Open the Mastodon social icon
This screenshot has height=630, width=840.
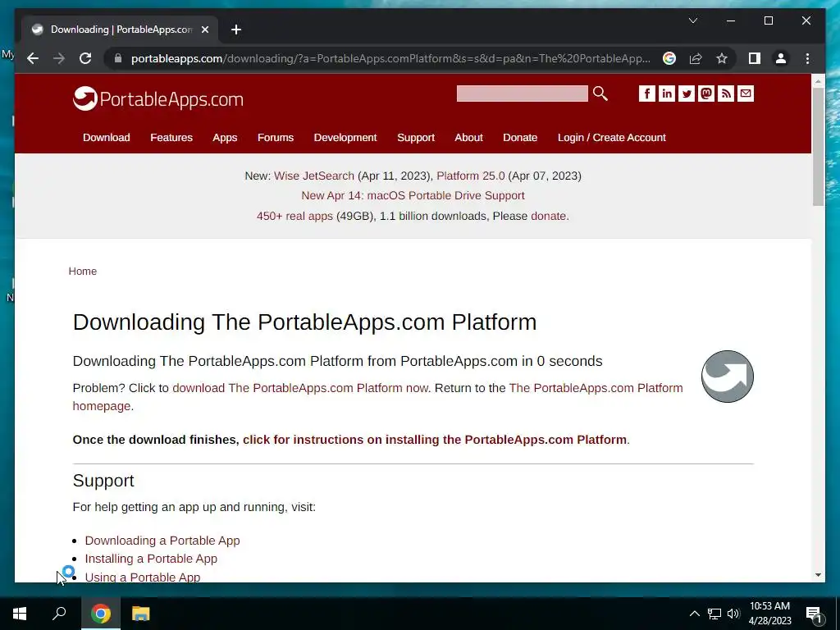pos(706,94)
